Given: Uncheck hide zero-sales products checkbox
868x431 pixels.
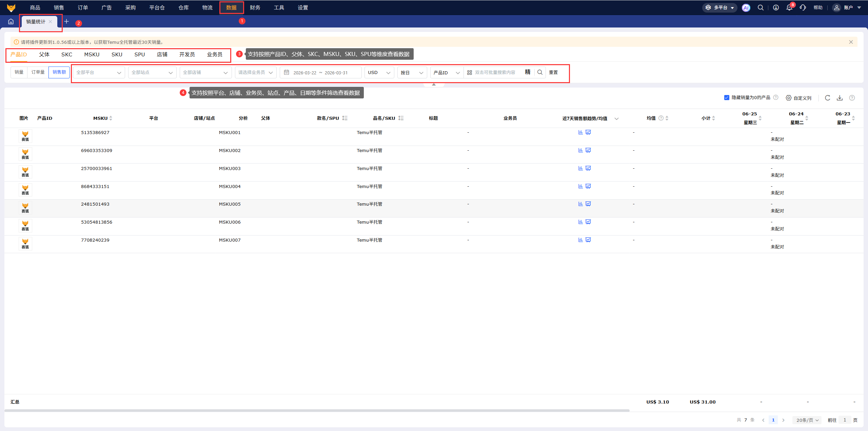Looking at the screenshot, I should pos(727,98).
